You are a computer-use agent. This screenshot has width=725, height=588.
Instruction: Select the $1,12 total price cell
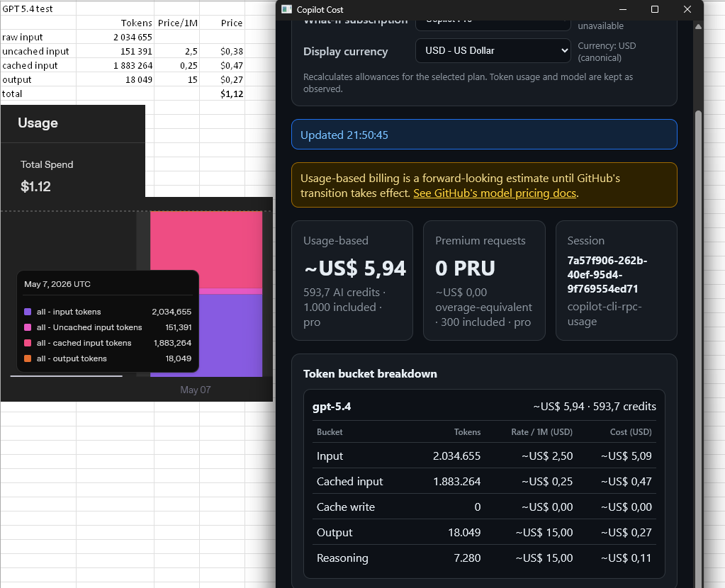[x=222, y=94]
